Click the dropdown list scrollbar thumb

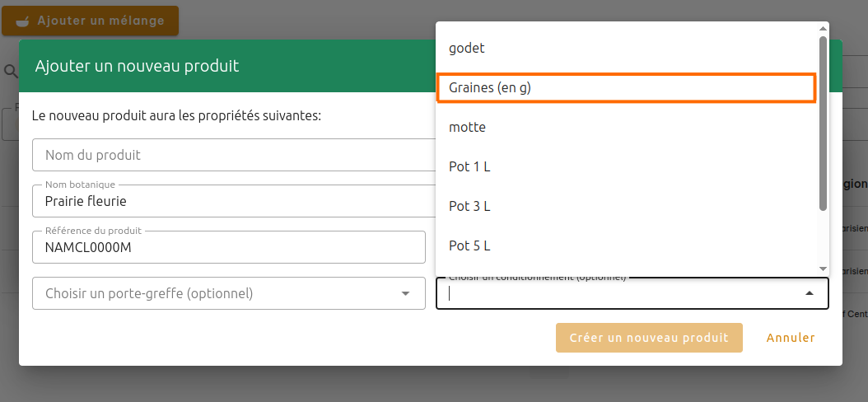(823, 122)
